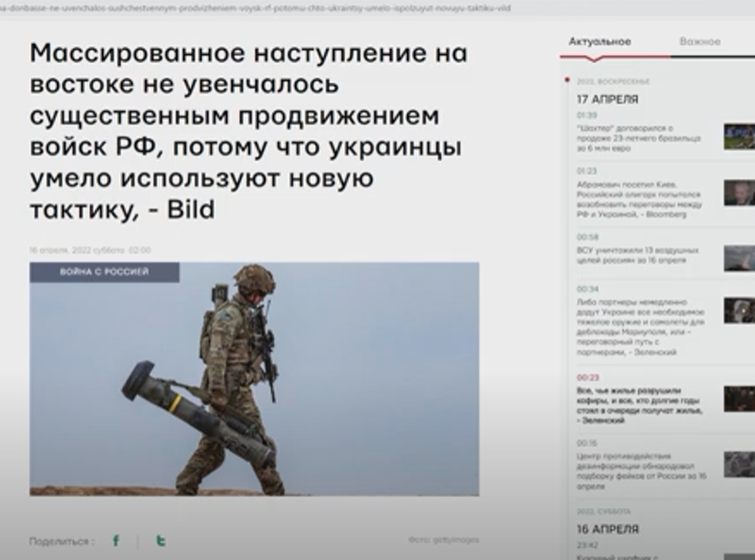Screen dimensions: 755x560
Task: Open the Абрамович visited Kyiv news link
Action: point(640,199)
